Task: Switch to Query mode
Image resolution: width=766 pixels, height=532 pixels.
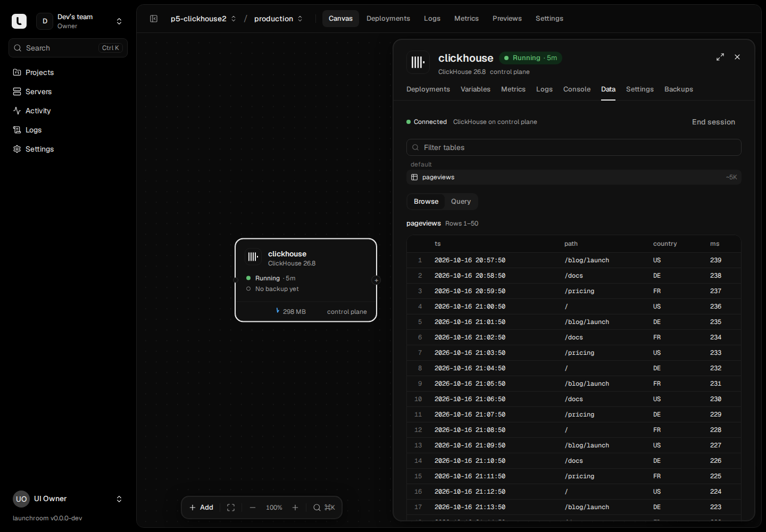Action: click(461, 202)
